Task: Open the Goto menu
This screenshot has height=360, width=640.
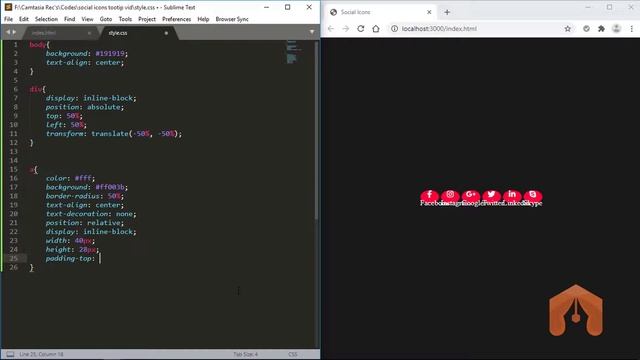Action: point(106,19)
